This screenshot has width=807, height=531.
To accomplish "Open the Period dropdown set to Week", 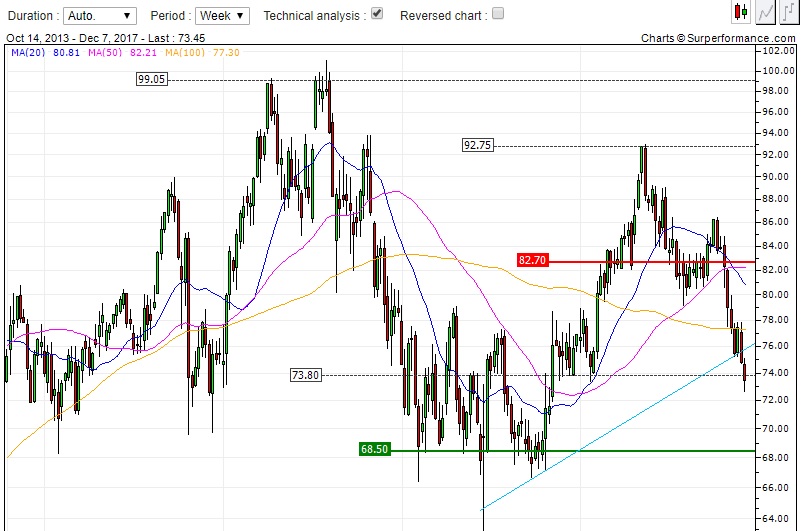I will pyautogui.click(x=222, y=16).
